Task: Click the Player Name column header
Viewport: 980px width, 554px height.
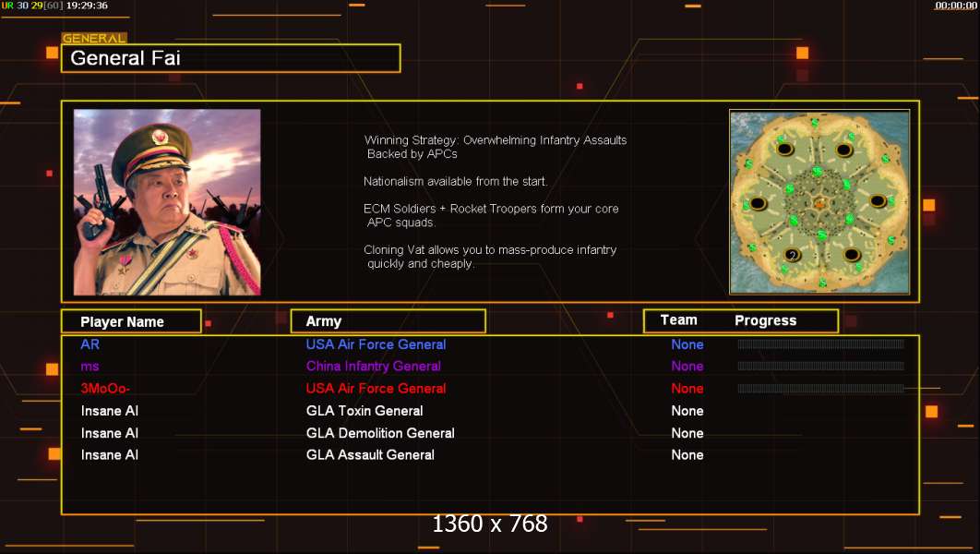Action: pyautogui.click(x=131, y=321)
